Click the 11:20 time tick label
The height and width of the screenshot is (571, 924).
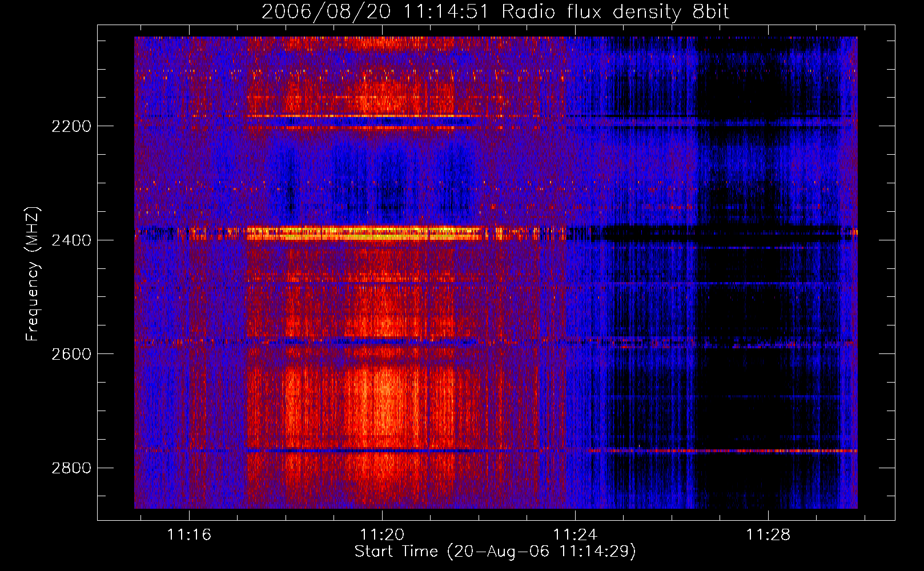[382, 534]
